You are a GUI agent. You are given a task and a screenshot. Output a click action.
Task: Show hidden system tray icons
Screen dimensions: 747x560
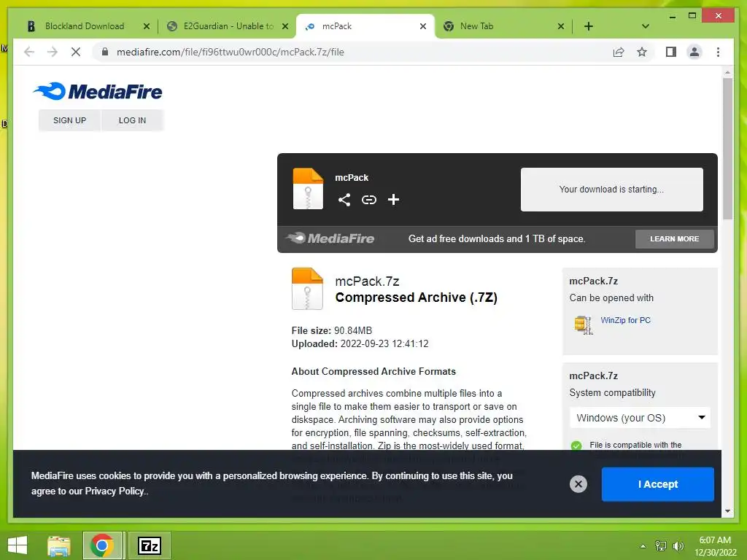point(643,546)
